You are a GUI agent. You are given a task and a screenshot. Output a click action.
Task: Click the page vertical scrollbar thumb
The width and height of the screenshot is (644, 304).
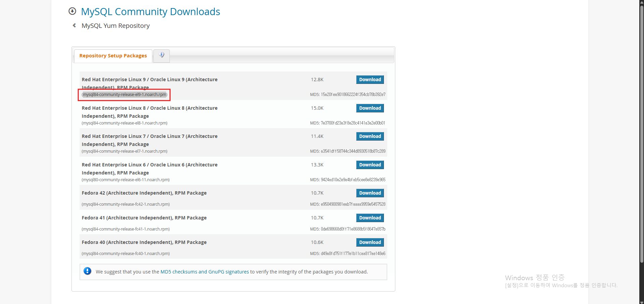[642, 134]
